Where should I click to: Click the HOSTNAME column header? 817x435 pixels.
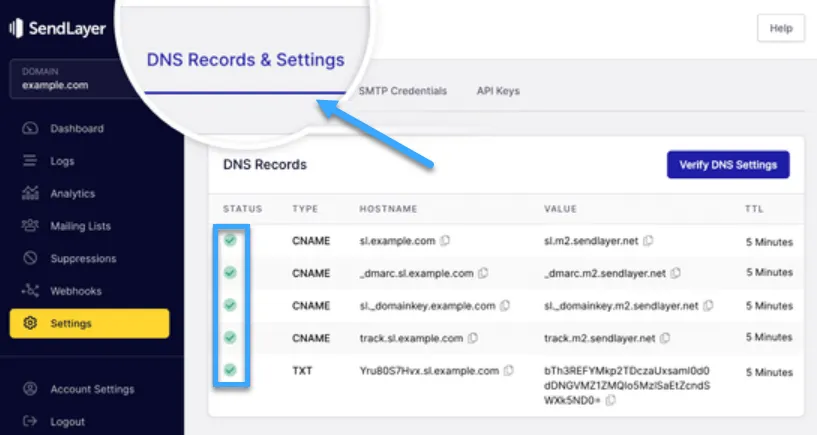pos(388,209)
